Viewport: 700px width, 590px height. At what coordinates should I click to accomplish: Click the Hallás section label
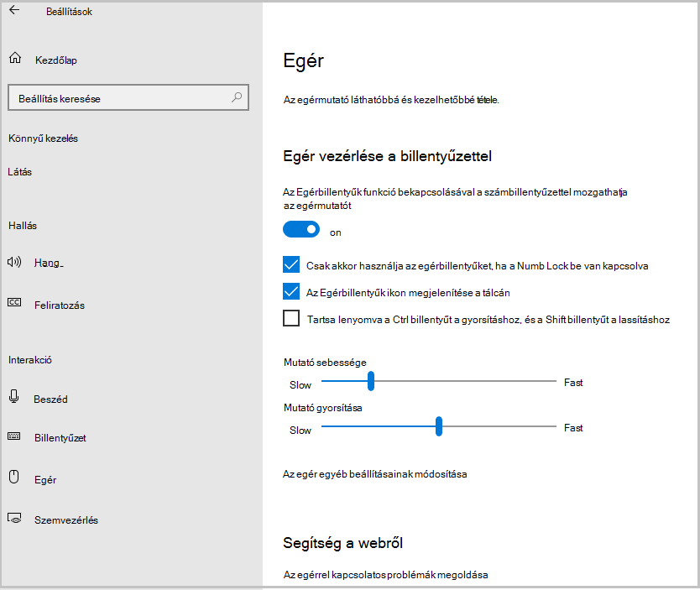(23, 226)
